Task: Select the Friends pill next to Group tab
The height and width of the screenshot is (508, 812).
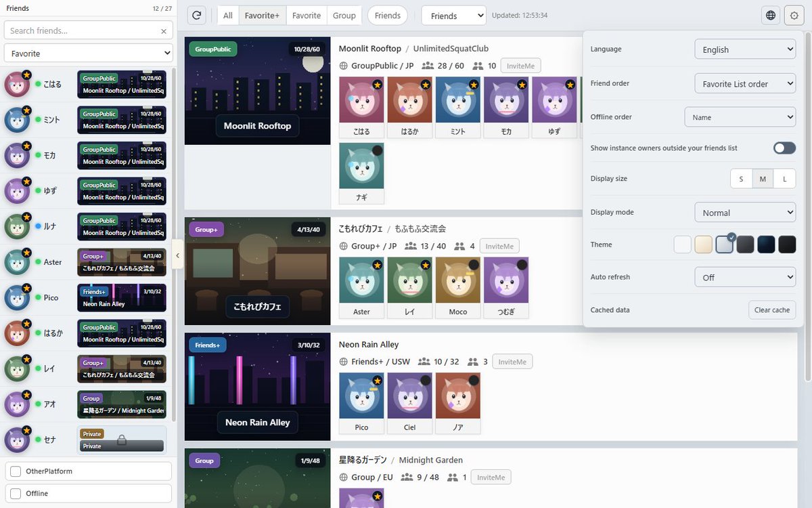Action: [388, 16]
